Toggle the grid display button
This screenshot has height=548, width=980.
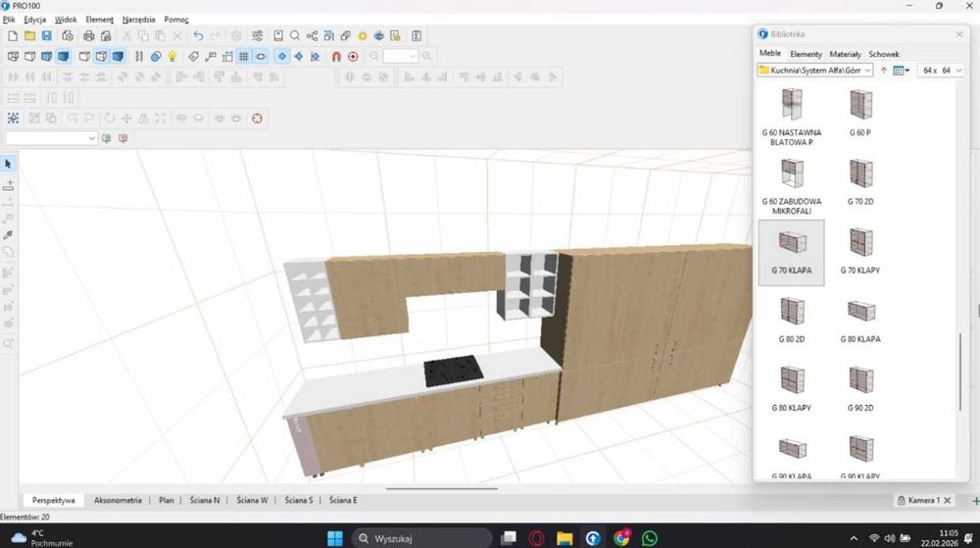click(243, 57)
